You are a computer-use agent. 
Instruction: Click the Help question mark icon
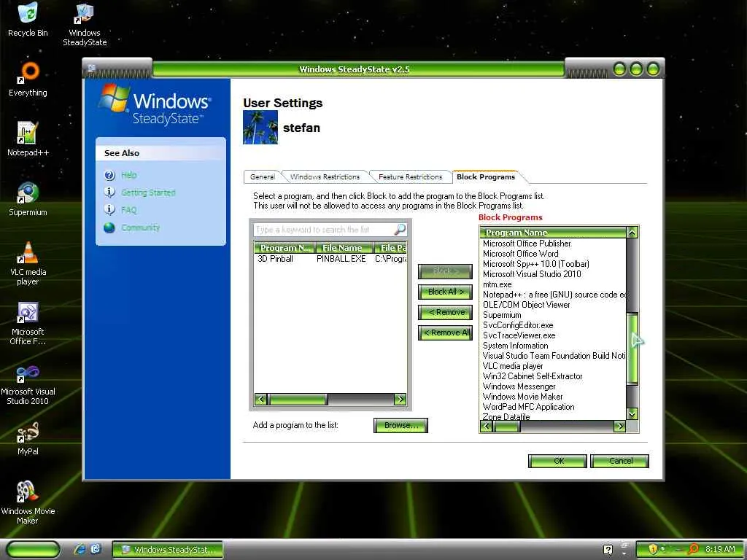[109, 175]
